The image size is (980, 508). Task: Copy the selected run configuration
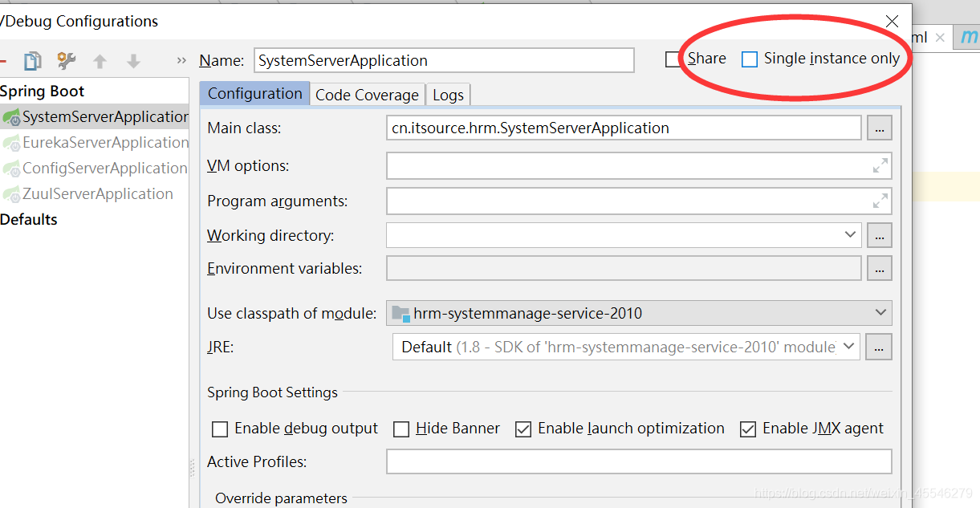[x=32, y=61]
